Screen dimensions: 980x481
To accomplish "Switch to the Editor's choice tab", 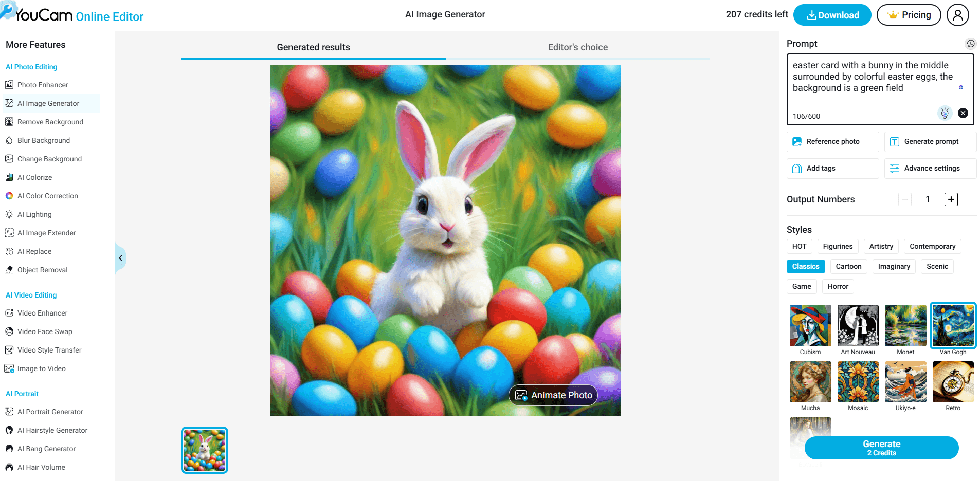I will [x=577, y=47].
